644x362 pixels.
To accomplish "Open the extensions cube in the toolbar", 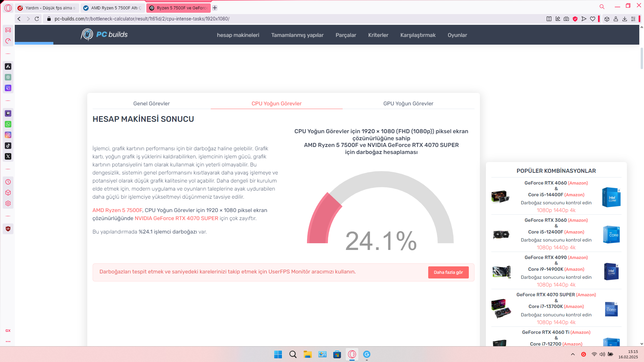I will (x=607, y=19).
